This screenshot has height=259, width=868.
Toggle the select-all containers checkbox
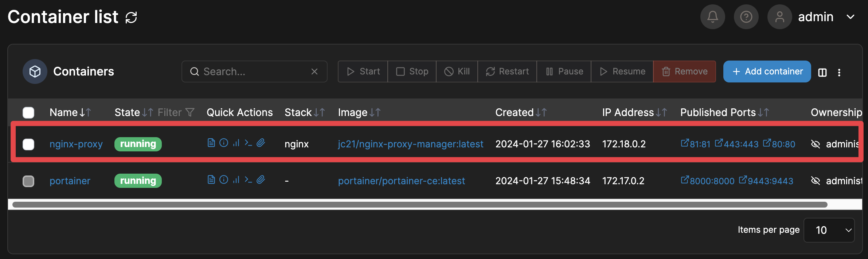tap(28, 113)
